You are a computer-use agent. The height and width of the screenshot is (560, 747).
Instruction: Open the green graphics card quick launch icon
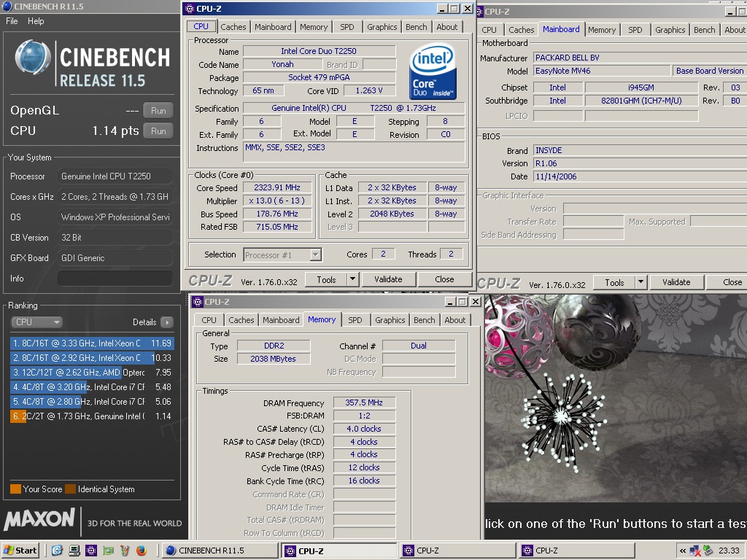[108, 551]
